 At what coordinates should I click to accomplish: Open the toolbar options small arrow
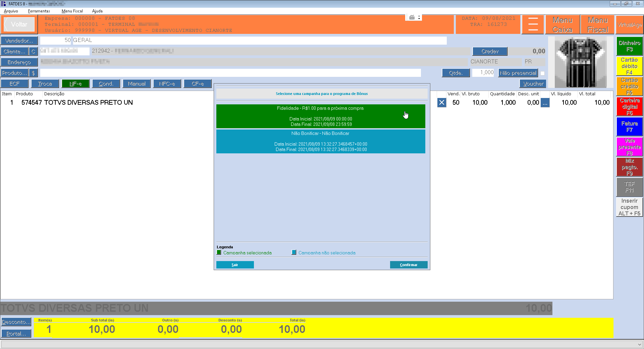click(419, 17)
